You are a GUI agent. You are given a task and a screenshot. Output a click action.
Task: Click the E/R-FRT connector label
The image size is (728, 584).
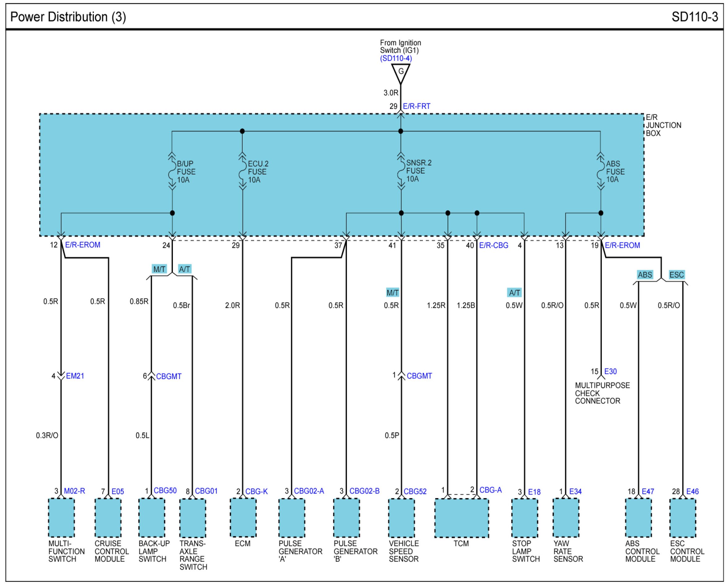416,106
